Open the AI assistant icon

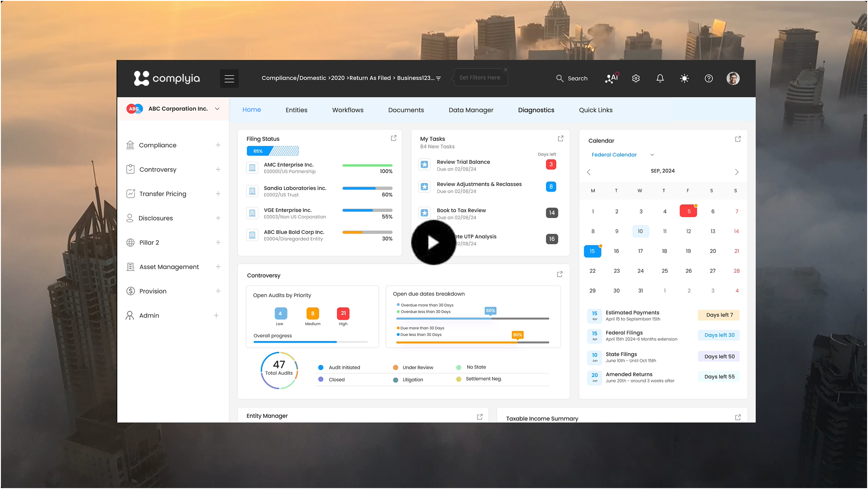click(x=612, y=78)
